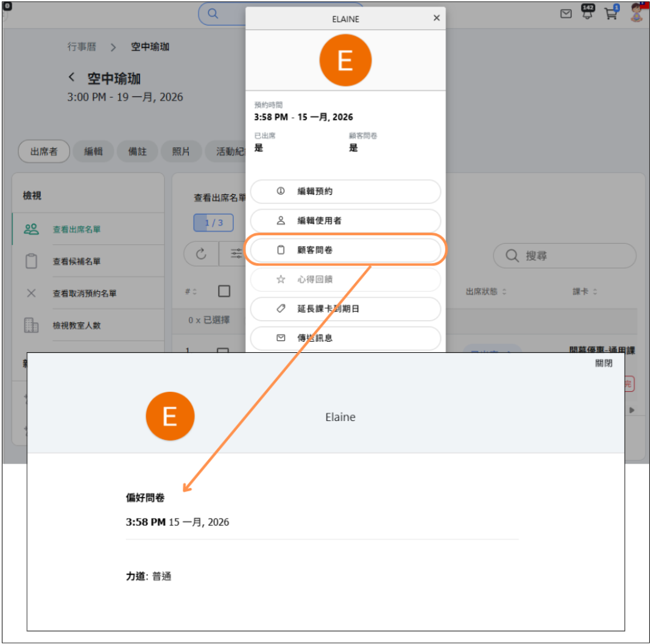Click the 顧客問卷 button
This screenshot has height=644, width=651.
345,250
